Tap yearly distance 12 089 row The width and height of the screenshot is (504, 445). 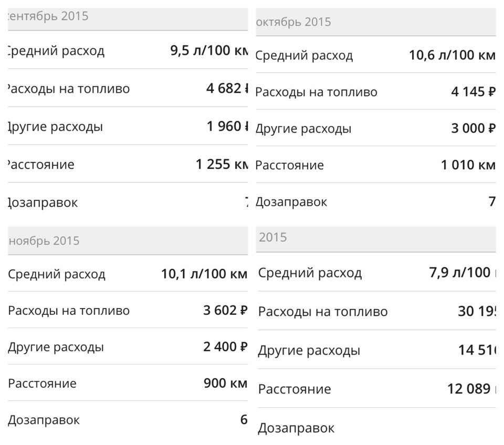377,388
